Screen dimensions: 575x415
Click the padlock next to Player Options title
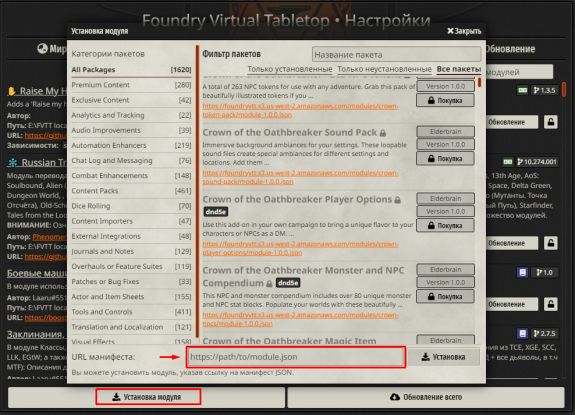click(398, 200)
